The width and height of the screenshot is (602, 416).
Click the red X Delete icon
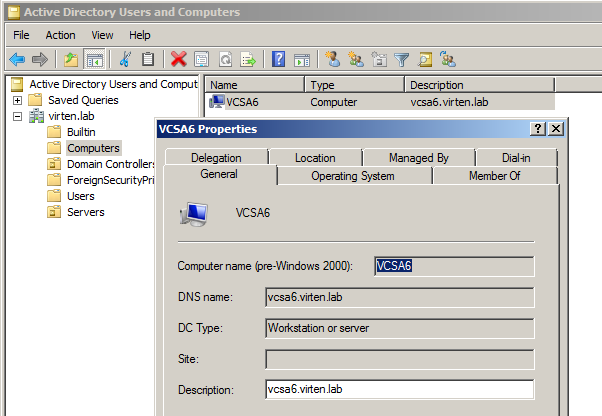tap(179, 59)
